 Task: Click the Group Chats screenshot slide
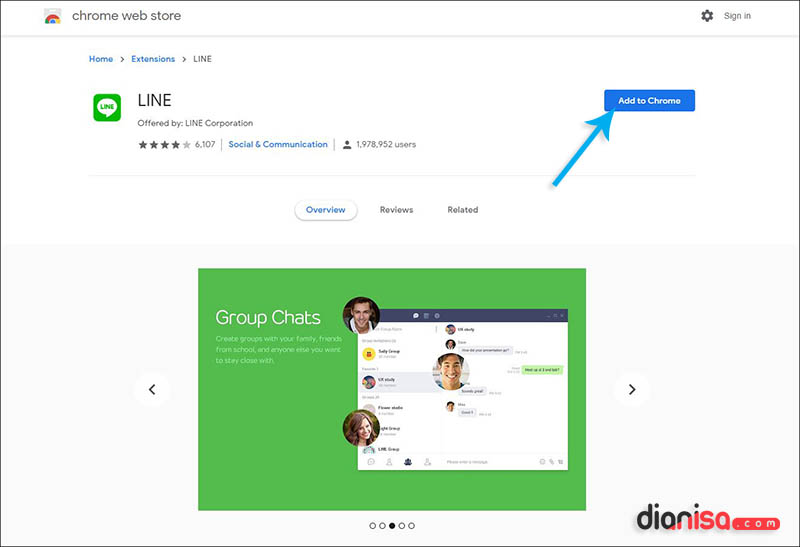pyautogui.click(x=392, y=389)
